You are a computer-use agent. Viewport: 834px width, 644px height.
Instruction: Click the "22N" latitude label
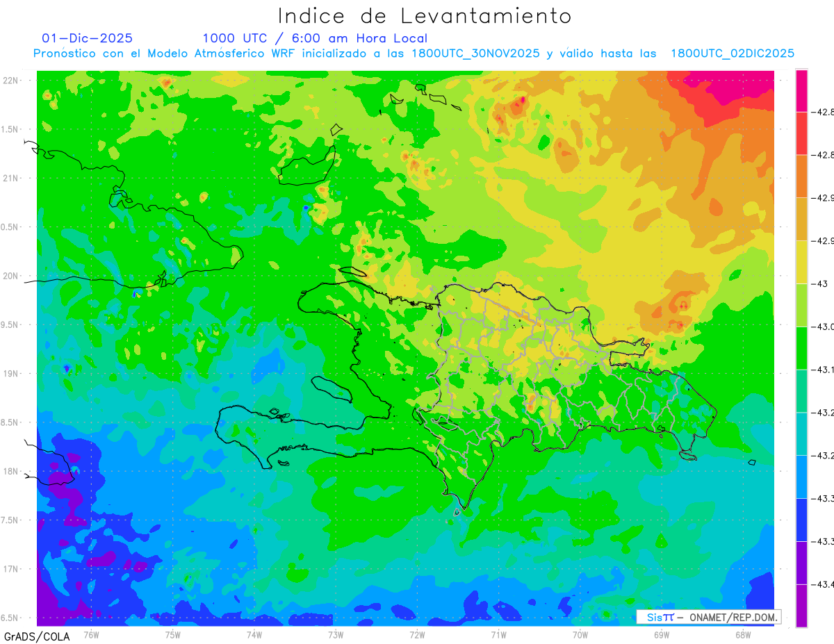click(x=10, y=81)
